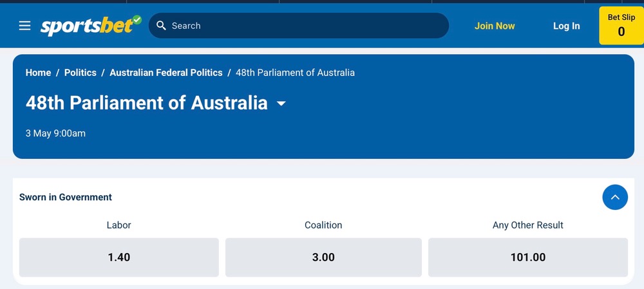Screen dimensions: 644x289
Task: Click the 48th Parliament of Australia heading
Action: pos(147,102)
